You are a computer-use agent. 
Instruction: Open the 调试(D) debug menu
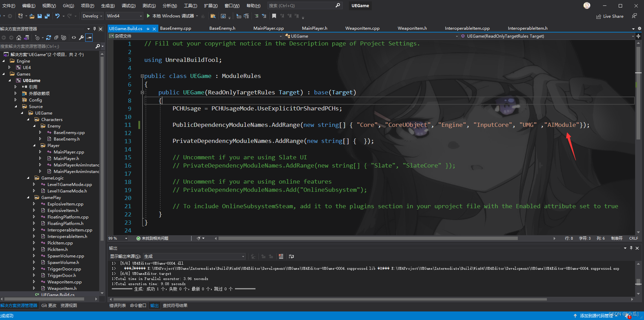pyautogui.click(x=129, y=6)
